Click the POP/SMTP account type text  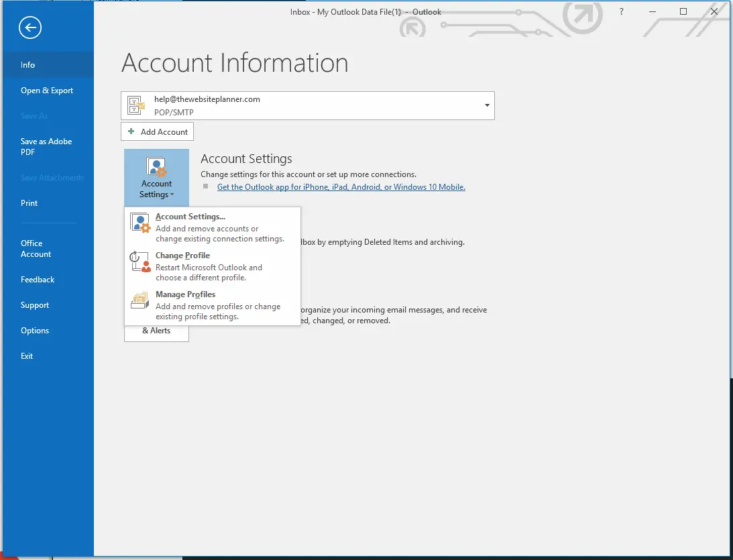click(174, 112)
